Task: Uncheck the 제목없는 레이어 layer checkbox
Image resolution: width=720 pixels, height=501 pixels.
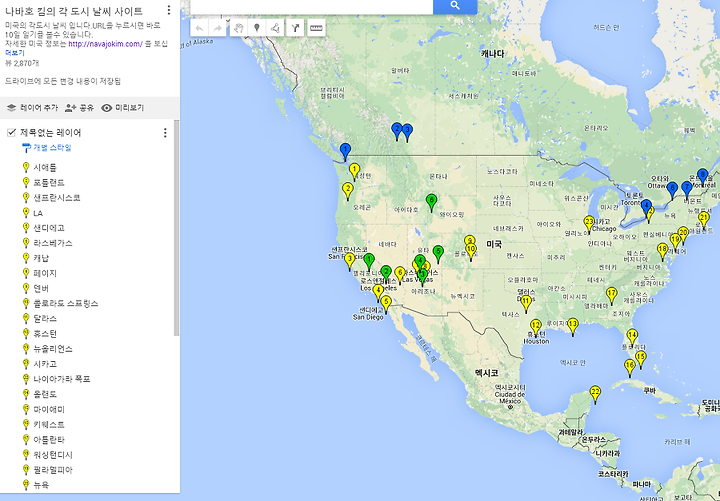Action: click(11, 133)
